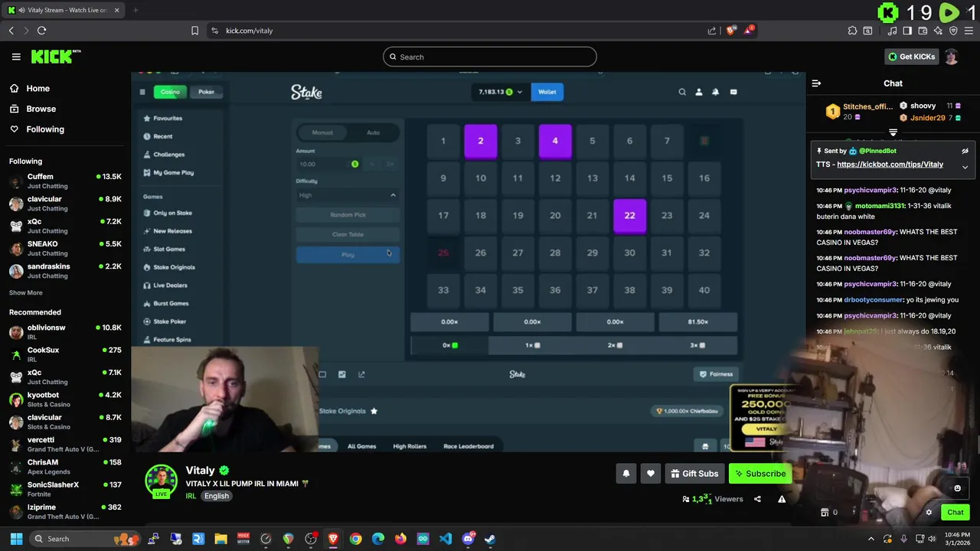The image size is (980, 551).
Task: Reload the page
Action: point(41,31)
